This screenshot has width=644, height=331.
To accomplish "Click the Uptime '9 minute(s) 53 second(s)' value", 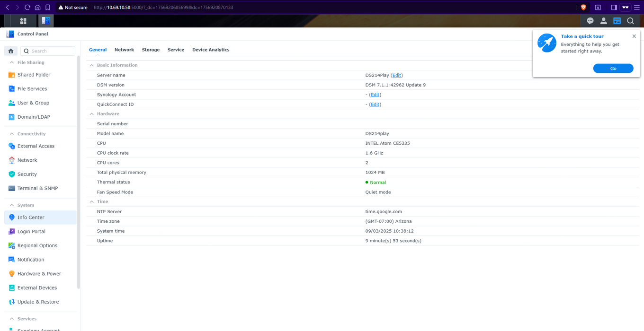I will click(393, 241).
